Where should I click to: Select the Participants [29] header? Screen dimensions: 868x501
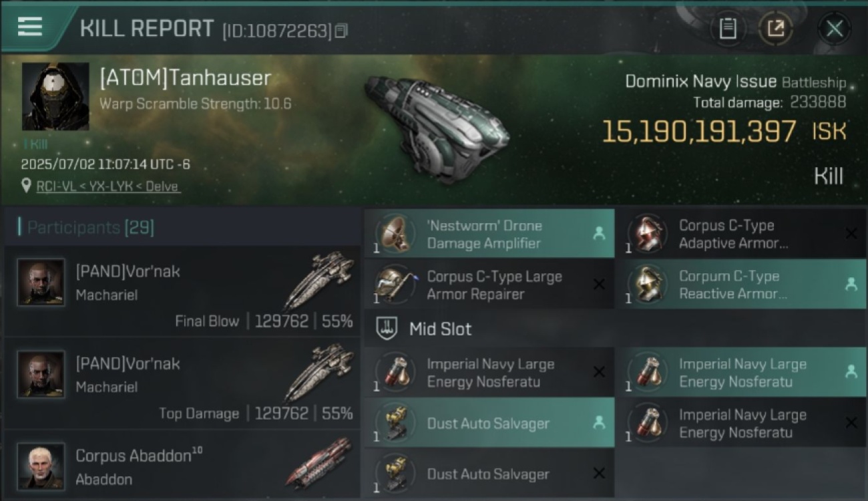(x=90, y=228)
